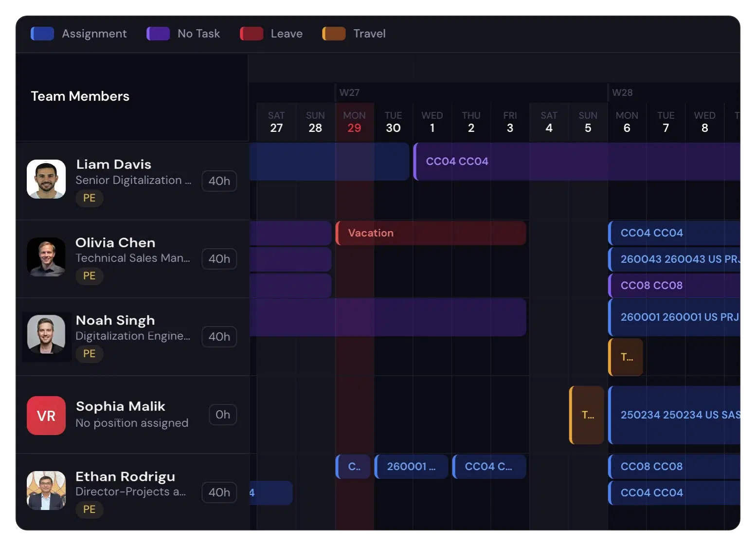Viewport: 756px width, 546px height.
Task: Open Noah Singh's 260001 260001 US PRJ assignment
Action: [674, 317]
